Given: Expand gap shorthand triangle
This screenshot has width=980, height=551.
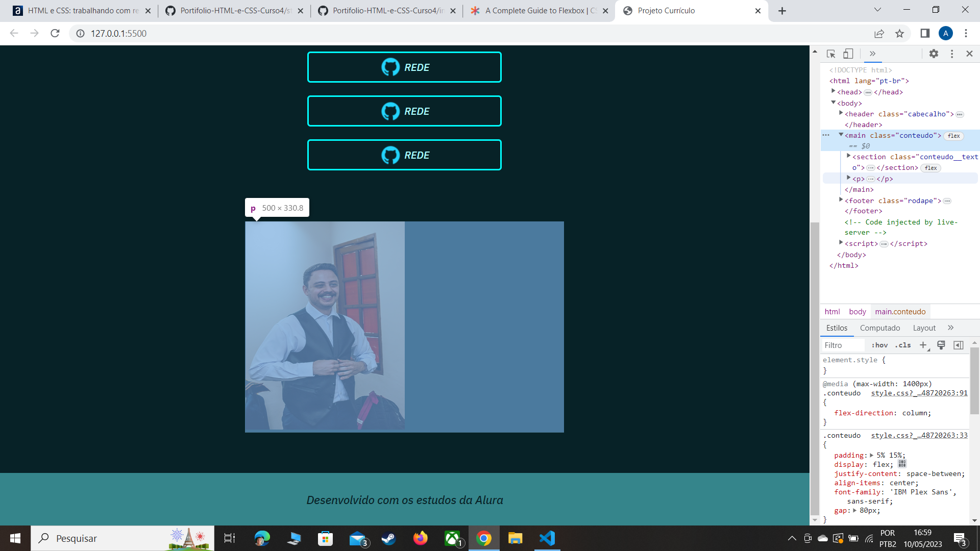Looking at the screenshot, I should (x=854, y=510).
